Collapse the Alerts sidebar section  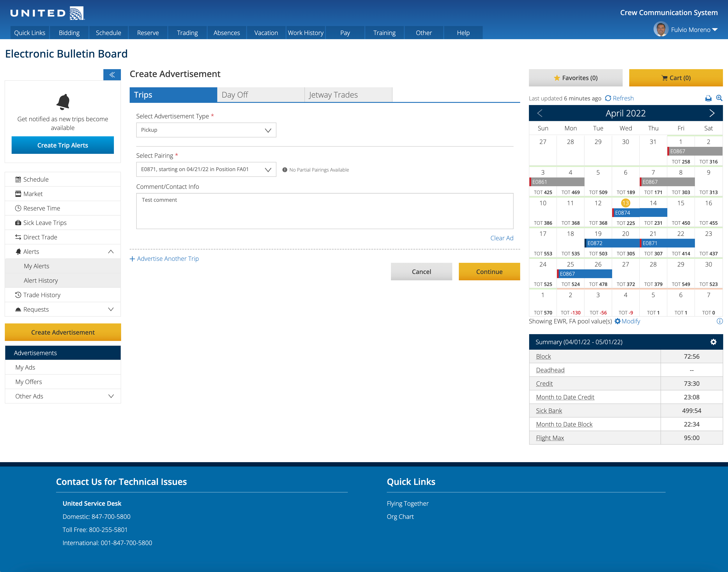[111, 251]
